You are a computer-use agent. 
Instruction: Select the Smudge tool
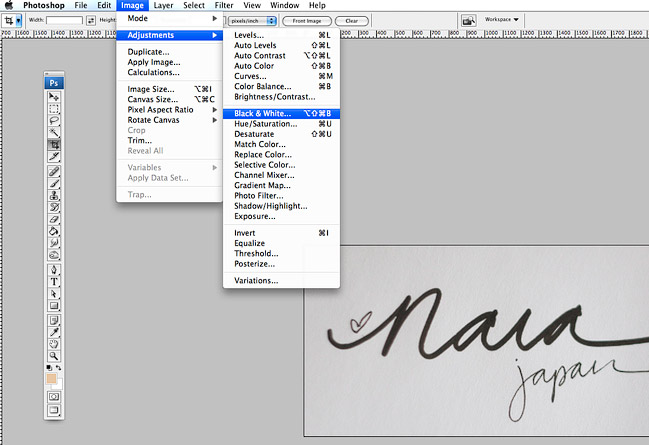coord(54,243)
